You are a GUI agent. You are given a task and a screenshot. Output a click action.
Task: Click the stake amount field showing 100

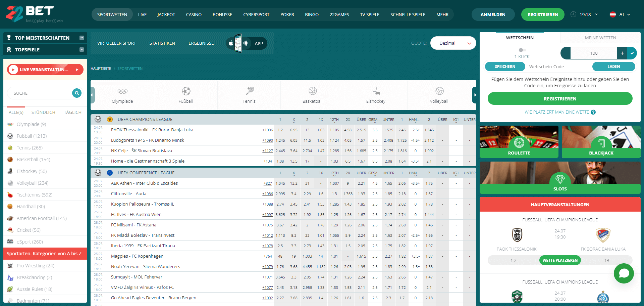[594, 53]
